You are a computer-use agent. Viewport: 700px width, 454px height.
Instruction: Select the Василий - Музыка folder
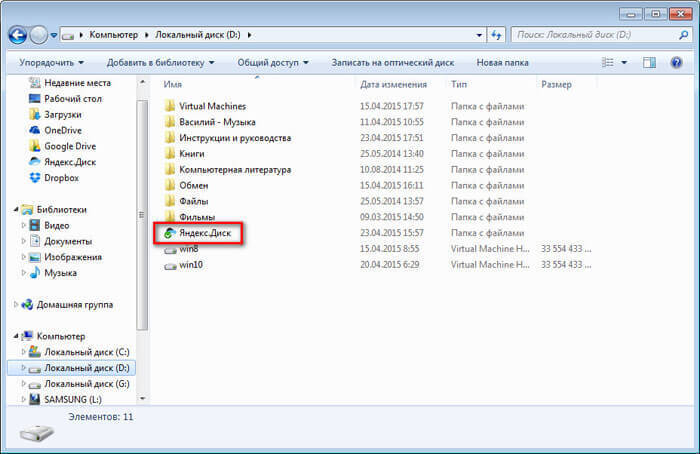click(x=210, y=122)
